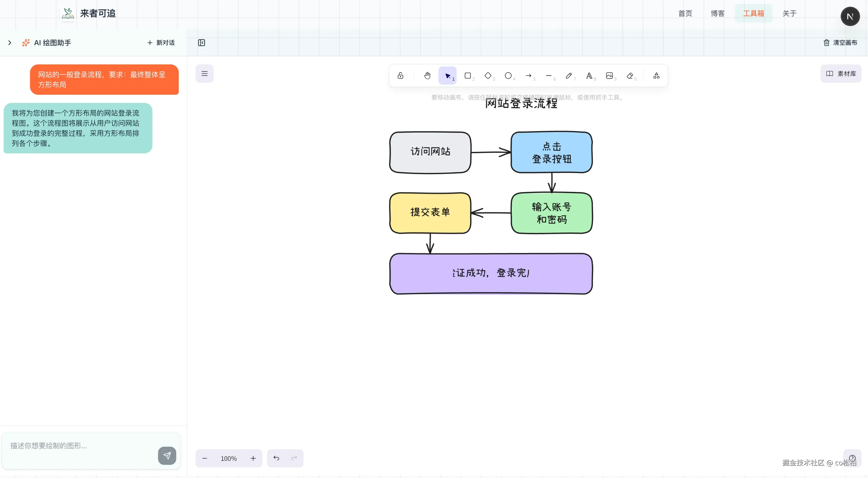Toggle the canvas lock icon

(x=400, y=75)
